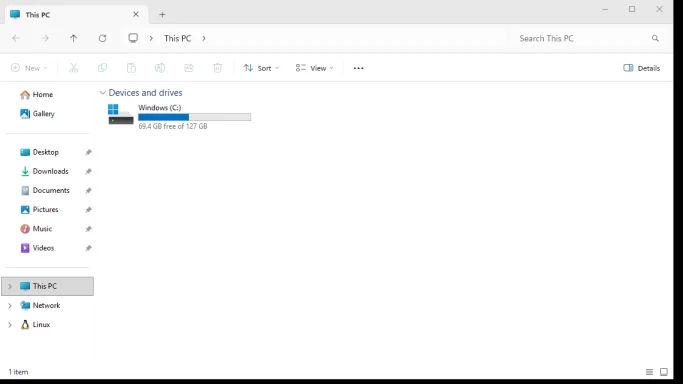Image resolution: width=683 pixels, height=384 pixels.
Task: Toggle the Details pane
Action: click(x=642, y=68)
